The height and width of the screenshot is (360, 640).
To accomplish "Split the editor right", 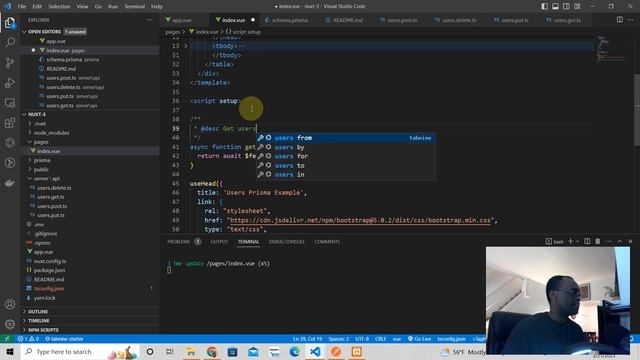I will [620, 20].
